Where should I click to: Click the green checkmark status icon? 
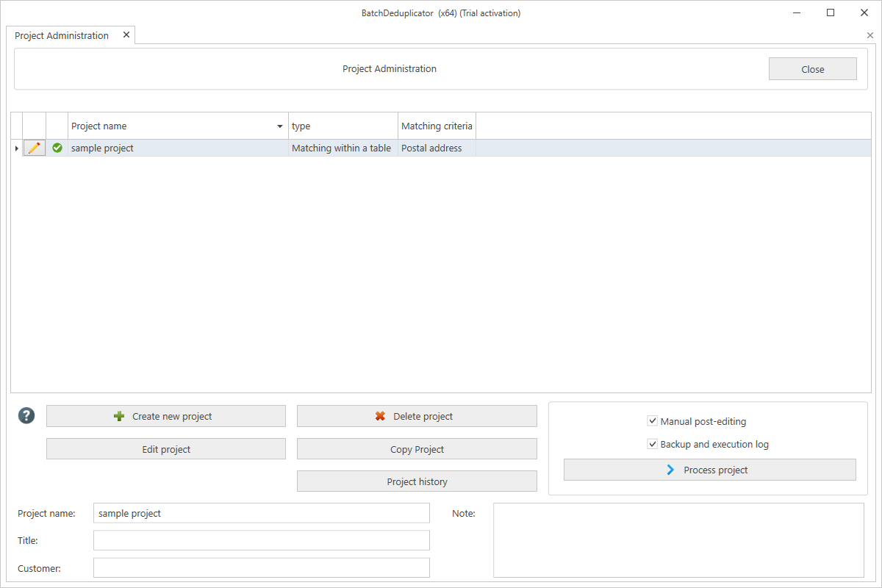57,148
